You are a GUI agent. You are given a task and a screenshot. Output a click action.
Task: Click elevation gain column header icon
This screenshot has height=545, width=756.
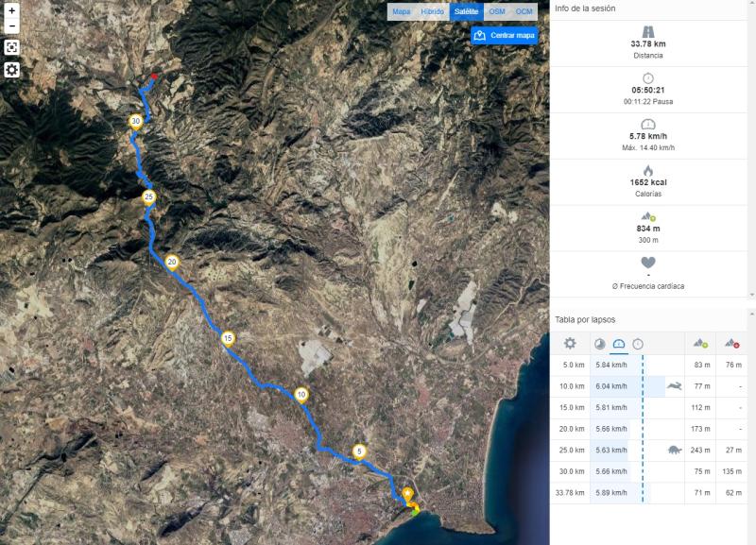pyautogui.click(x=700, y=344)
